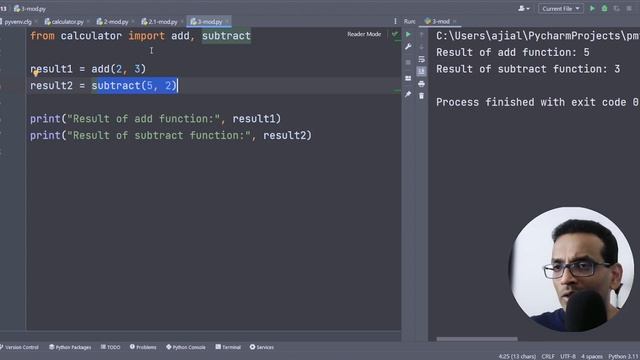Open run configuration wrench icon
This screenshot has height=360, width=640.
408,47
